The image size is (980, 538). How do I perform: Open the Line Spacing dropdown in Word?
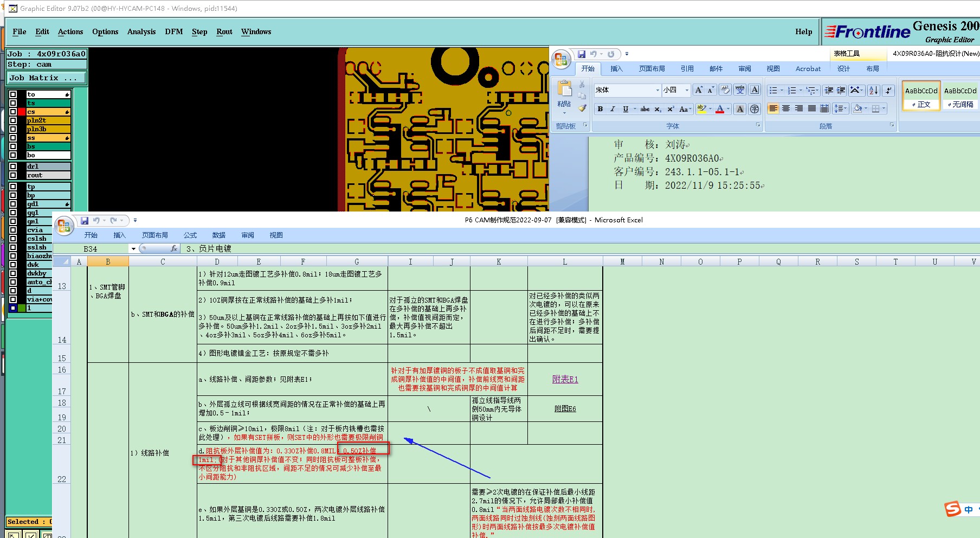coord(840,109)
